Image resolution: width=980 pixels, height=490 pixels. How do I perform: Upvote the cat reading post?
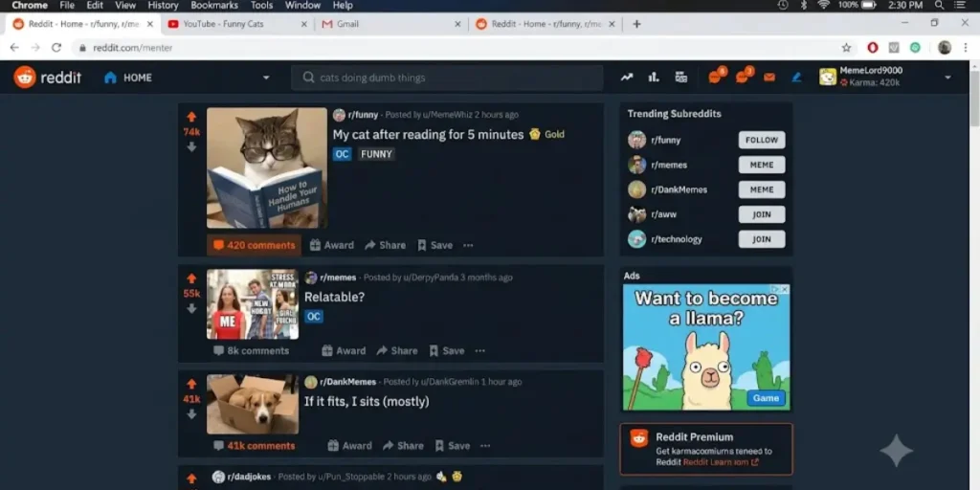tap(191, 117)
